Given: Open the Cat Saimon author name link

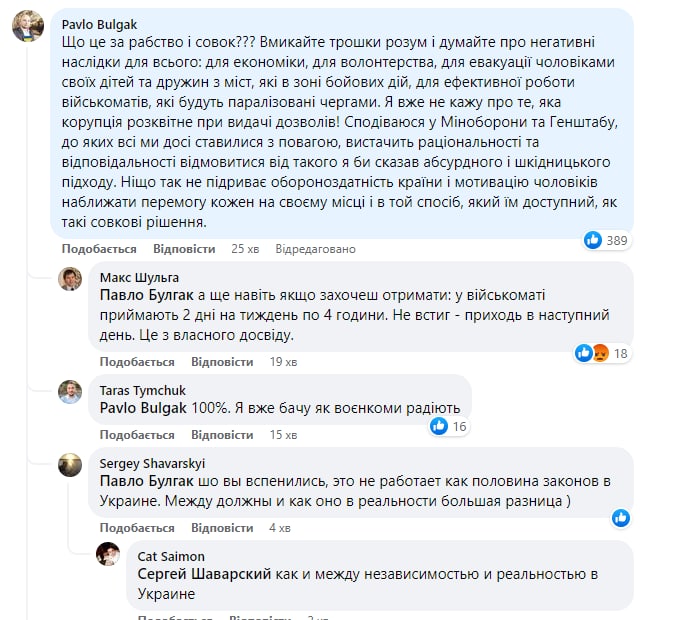Looking at the screenshot, I should [x=165, y=554].
